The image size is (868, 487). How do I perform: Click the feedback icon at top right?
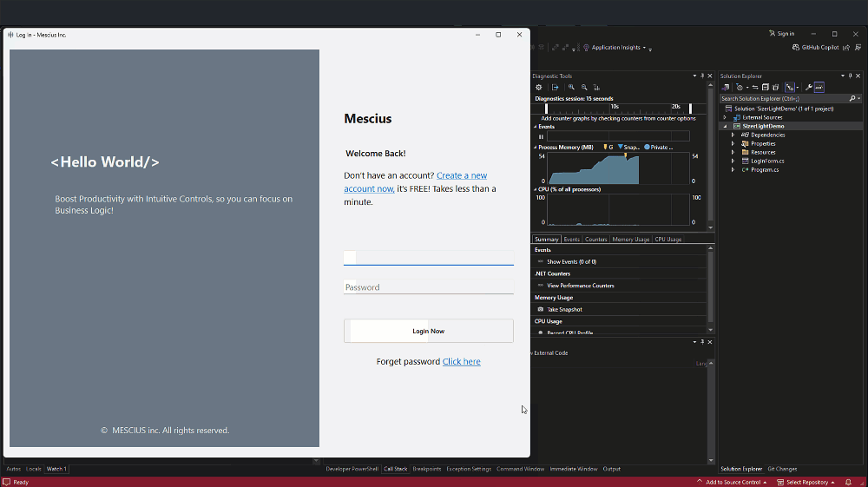pos(857,48)
